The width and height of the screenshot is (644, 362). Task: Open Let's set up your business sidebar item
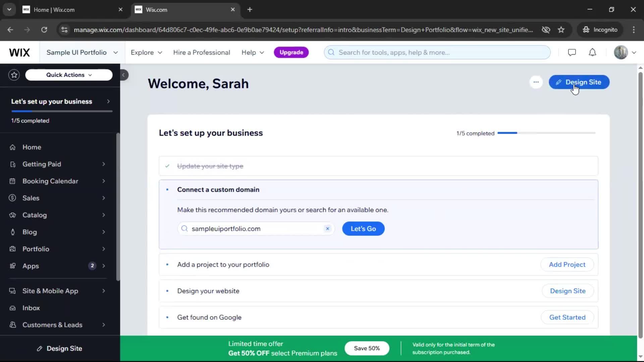[60, 102]
